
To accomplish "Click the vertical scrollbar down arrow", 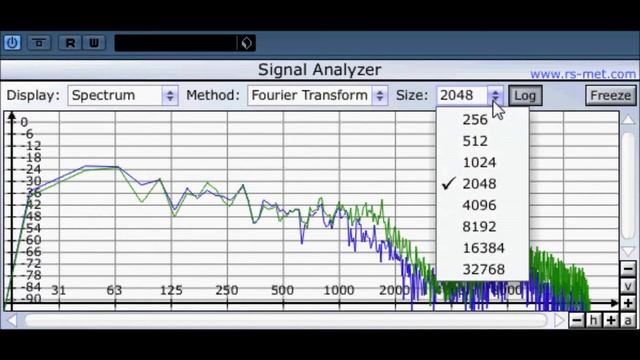I will [628, 251].
